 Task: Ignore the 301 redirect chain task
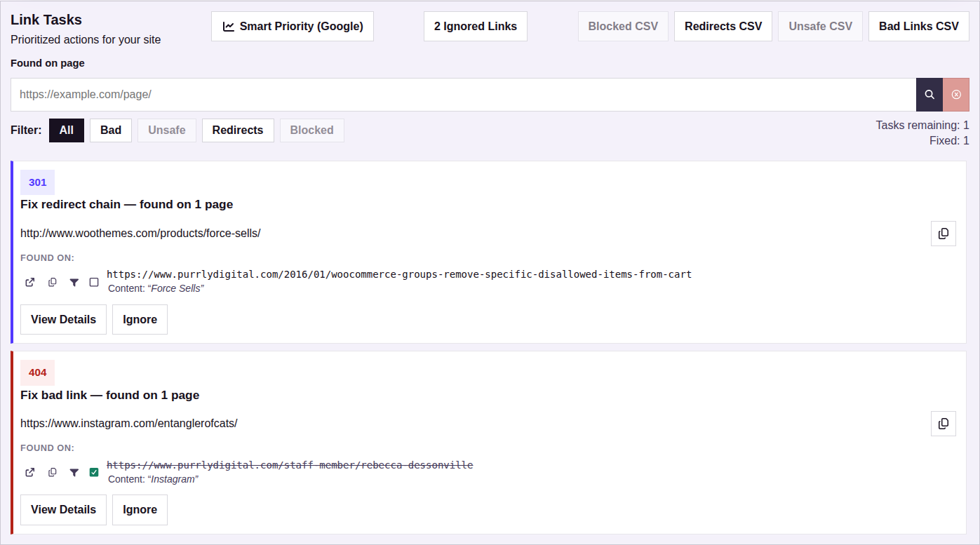pyautogui.click(x=140, y=320)
